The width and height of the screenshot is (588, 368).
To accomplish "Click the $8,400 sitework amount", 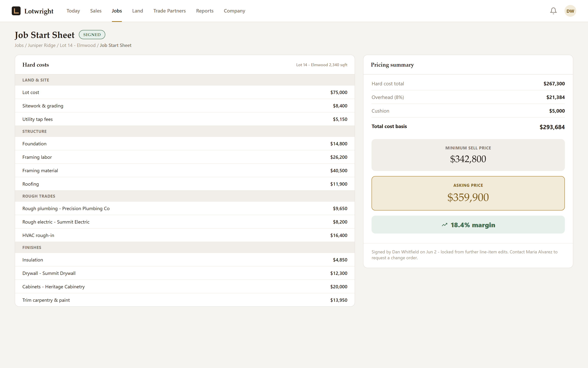I will [340, 106].
